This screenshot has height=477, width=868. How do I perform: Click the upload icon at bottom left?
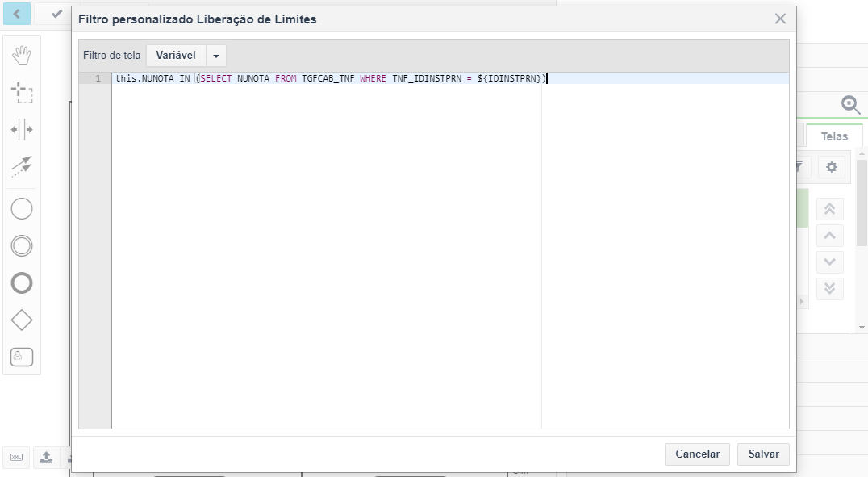[47, 457]
